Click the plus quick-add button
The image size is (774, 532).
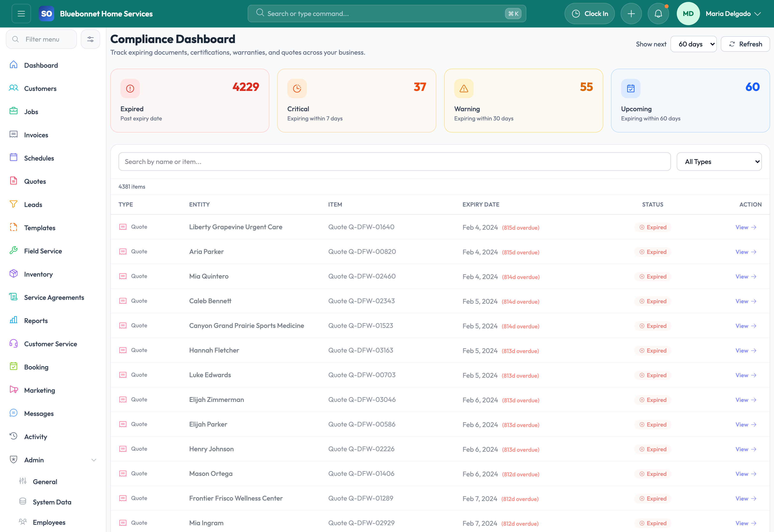pyautogui.click(x=631, y=14)
